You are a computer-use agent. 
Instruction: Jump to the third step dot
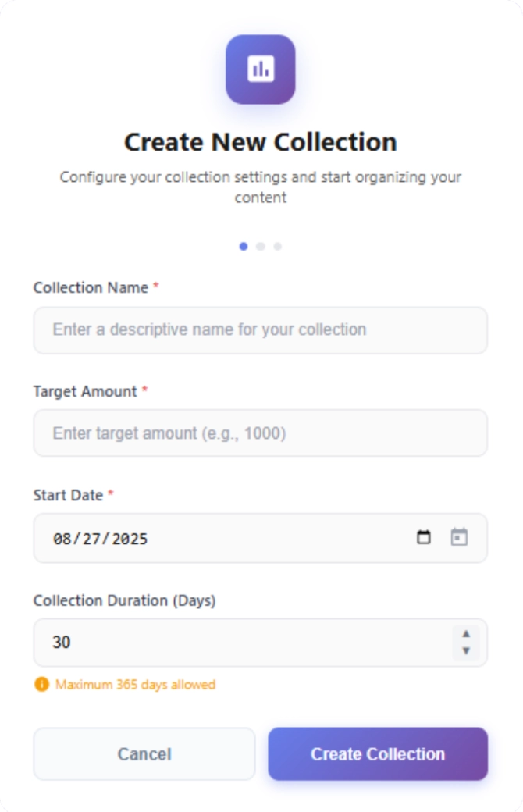[278, 246]
